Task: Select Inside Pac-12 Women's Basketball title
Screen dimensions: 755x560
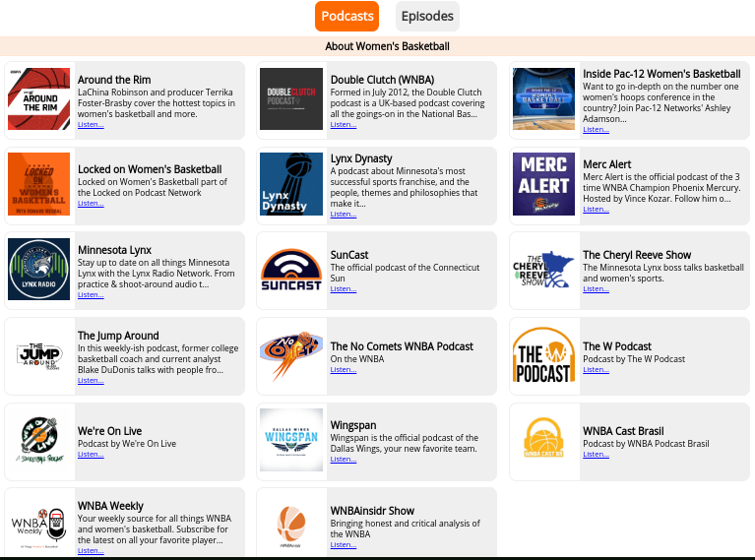Action: coord(661,74)
